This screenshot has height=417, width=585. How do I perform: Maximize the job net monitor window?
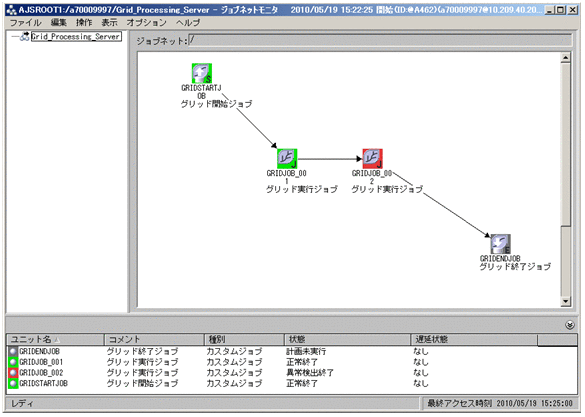[x=560, y=10]
